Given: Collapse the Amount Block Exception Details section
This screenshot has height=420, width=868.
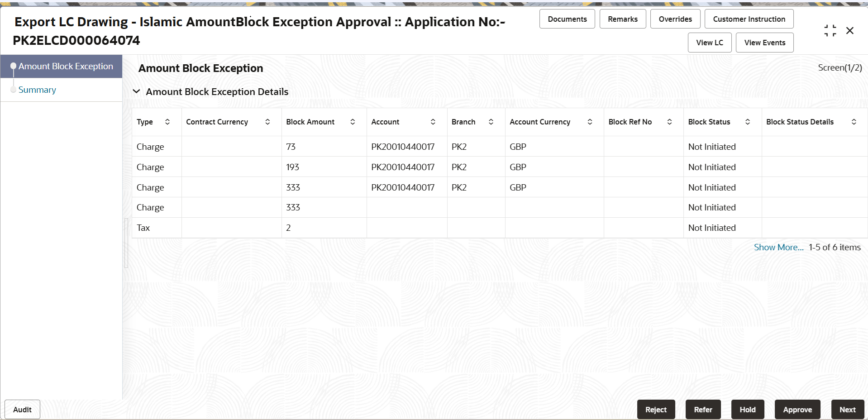Looking at the screenshot, I should 137,91.
